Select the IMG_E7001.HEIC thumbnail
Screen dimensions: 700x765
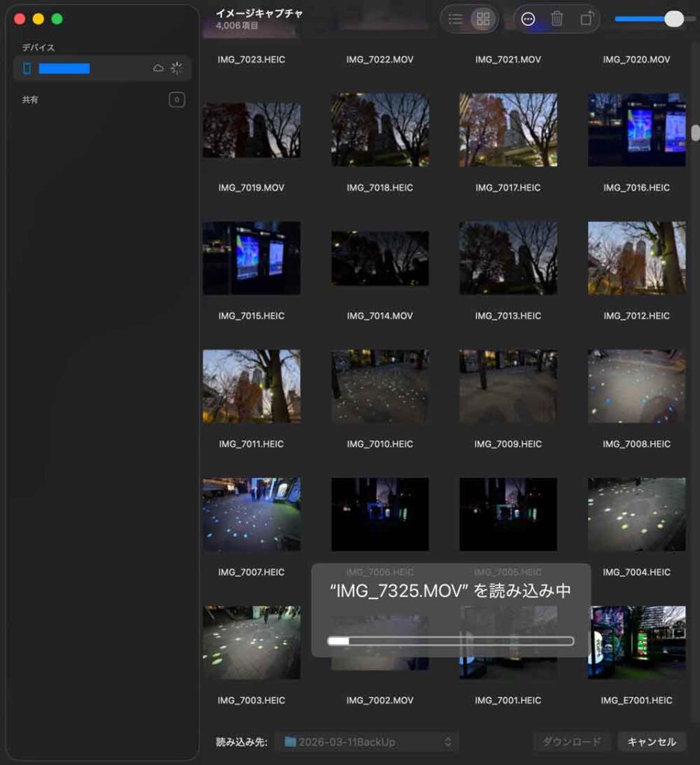[636, 642]
